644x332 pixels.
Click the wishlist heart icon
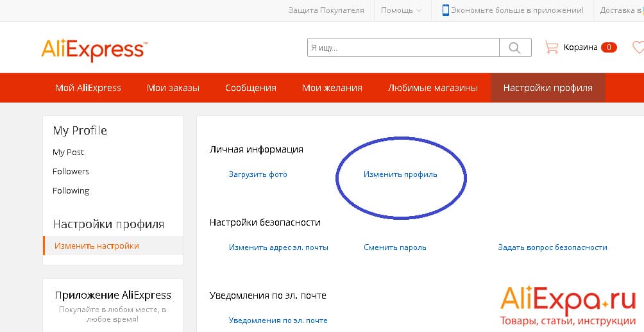click(638, 47)
